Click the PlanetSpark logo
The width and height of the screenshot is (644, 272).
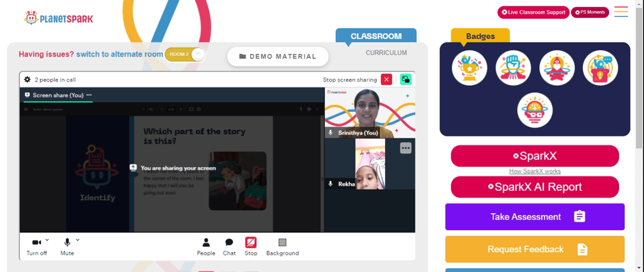click(59, 18)
